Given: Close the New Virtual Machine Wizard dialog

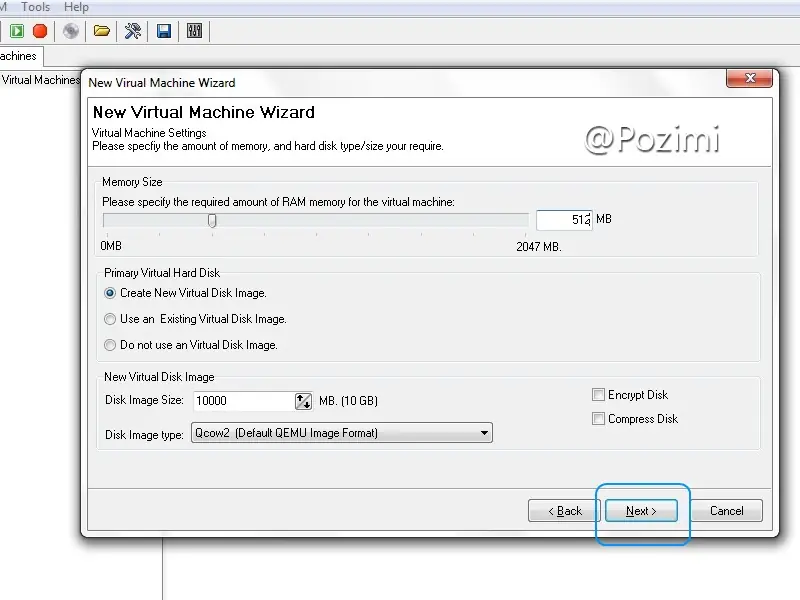Looking at the screenshot, I should click(749, 78).
